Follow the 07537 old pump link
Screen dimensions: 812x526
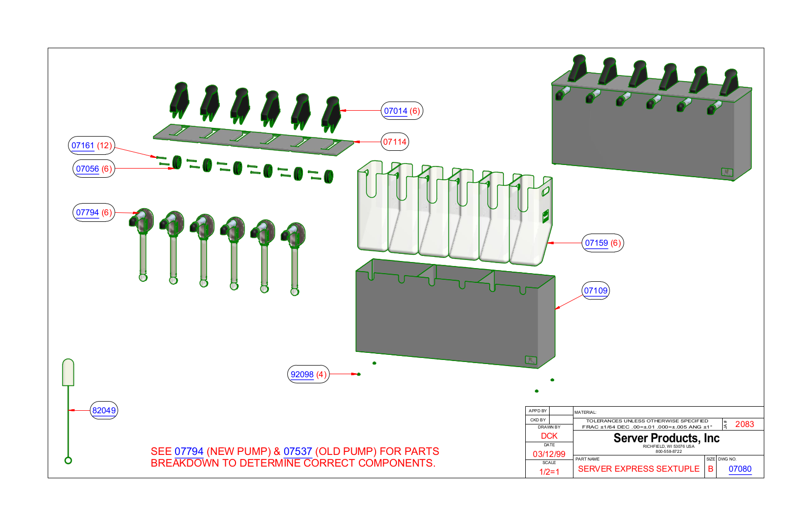coord(298,451)
